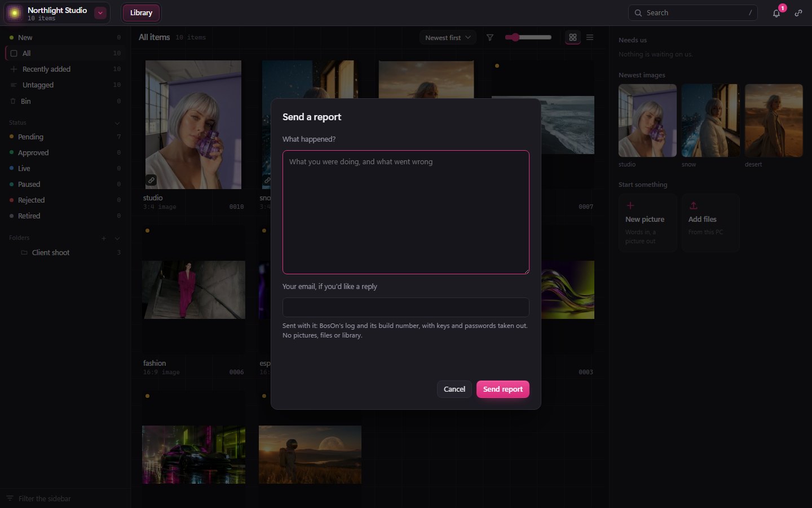Open the desert thumbnail in Newest images
This screenshot has height=508, width=812.
pyautogui.click(x=774, y=120)
